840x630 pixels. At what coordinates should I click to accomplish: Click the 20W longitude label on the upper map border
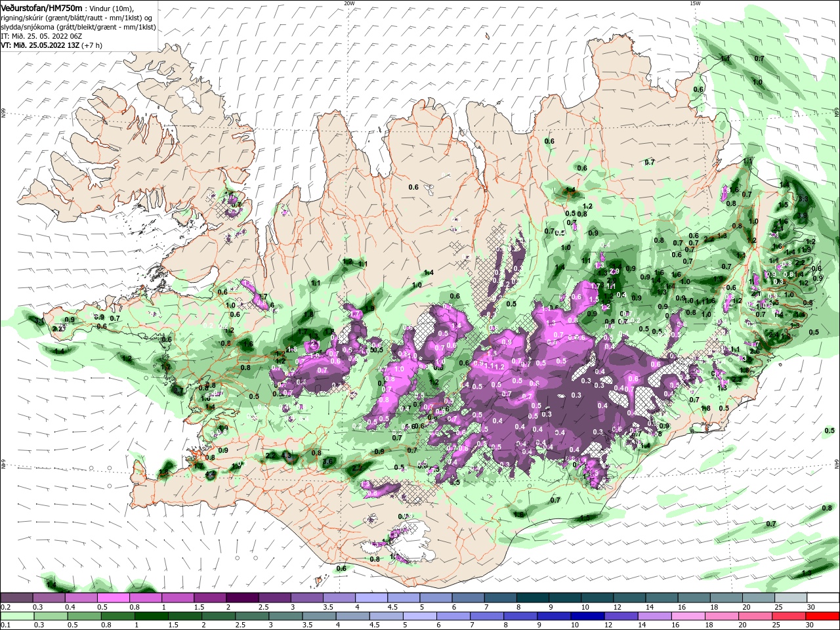pyautogui.click(x=349, y=3)
